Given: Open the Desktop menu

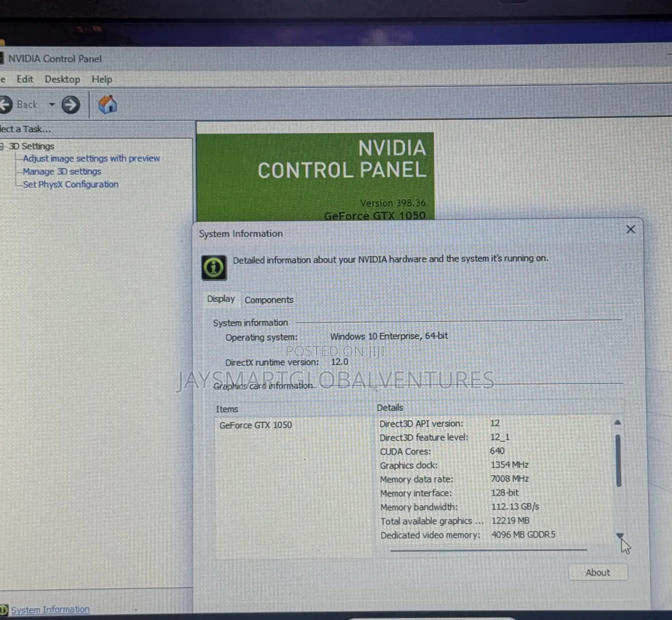Looking at the screenshot, I should coord(62,79).
